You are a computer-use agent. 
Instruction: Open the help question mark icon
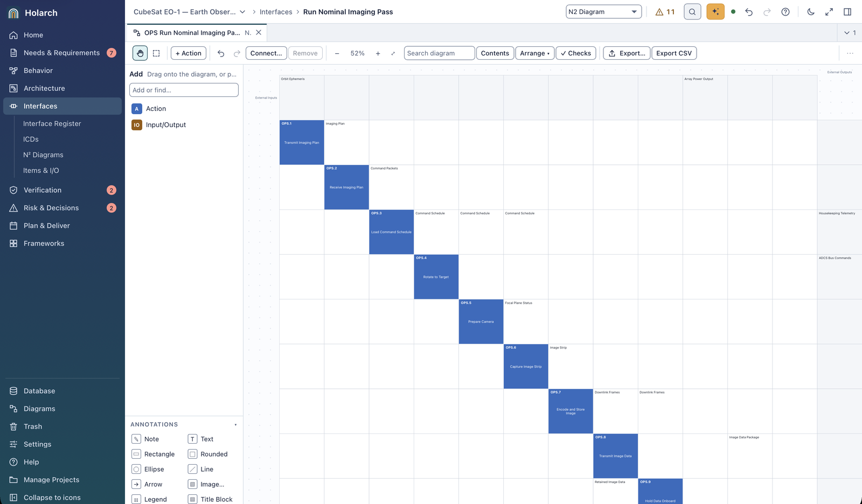tap(785, 12)
